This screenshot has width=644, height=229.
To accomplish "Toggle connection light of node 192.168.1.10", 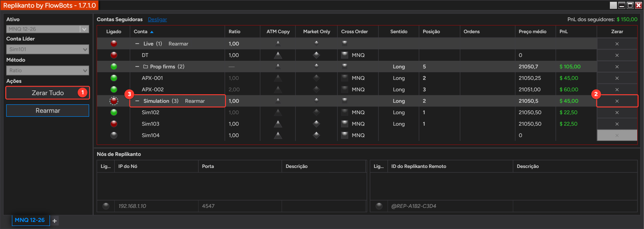I will 106,206.
